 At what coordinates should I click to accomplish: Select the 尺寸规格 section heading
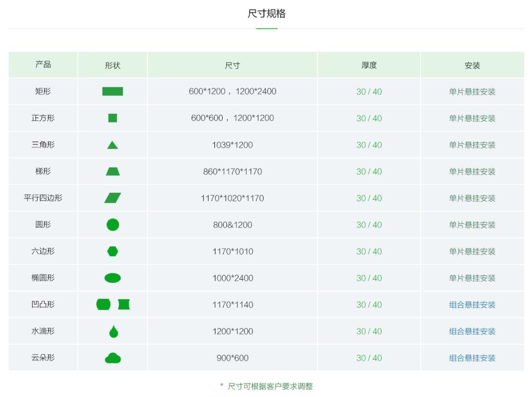click(266, 13)
